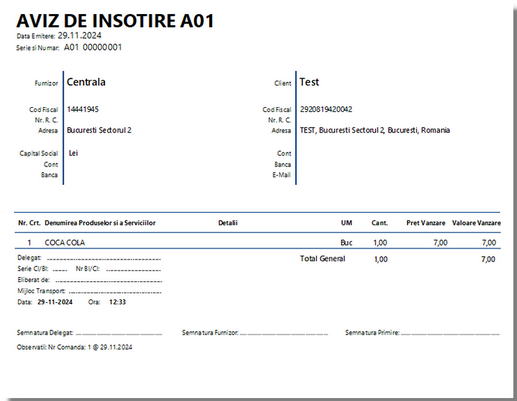Click the Valoare Vanzare column header
Screen dimensions: 517x401
click(x=476, y=223)
